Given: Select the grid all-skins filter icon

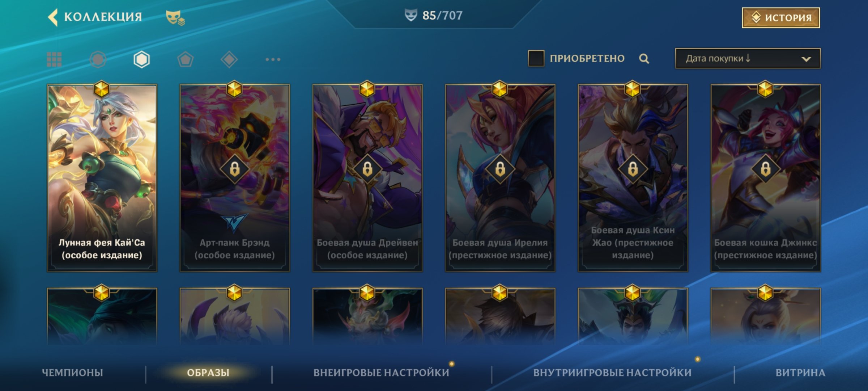Looking at the screenshot, I should [54, 59].
